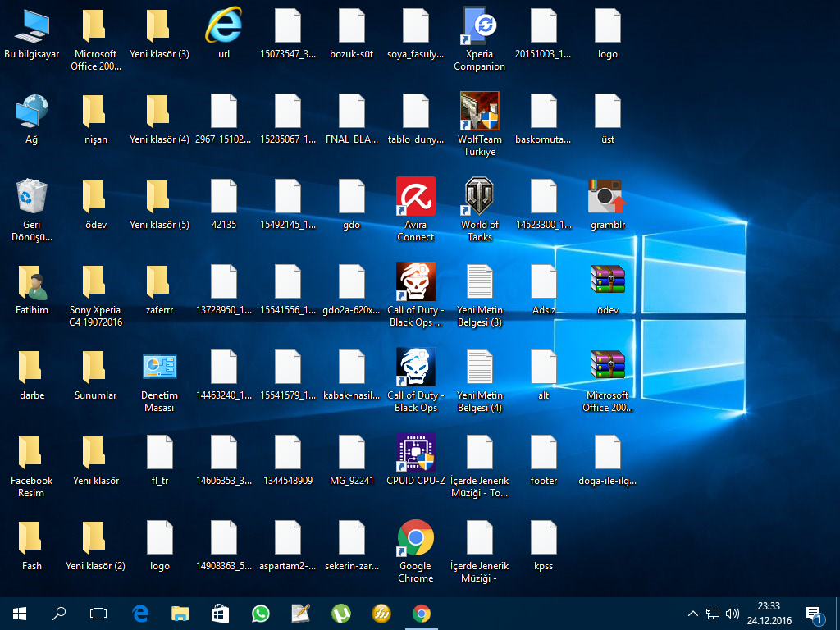Open the CPUID CPU-Z shortcut
The image size is (840, 630).
click(x=415, y=453)
